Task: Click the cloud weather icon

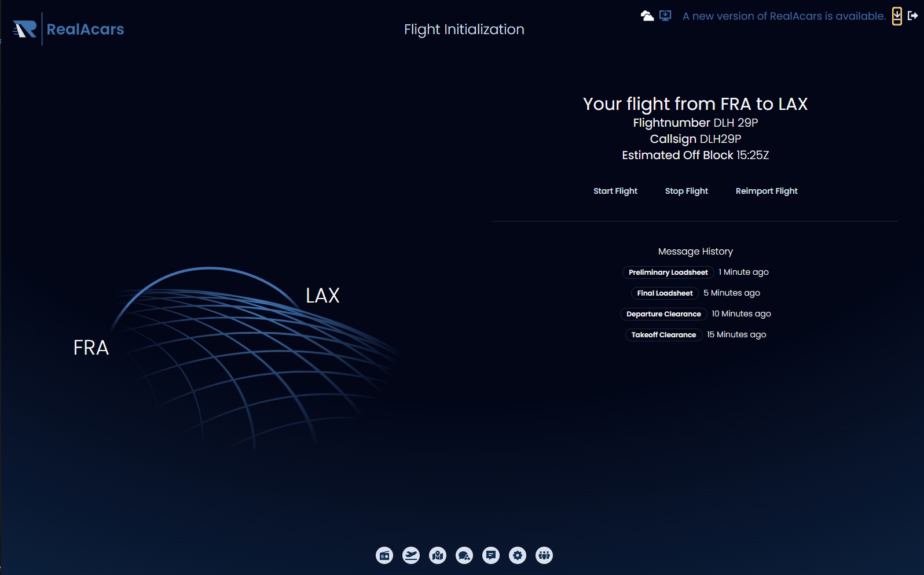Action: pos(647,16)
